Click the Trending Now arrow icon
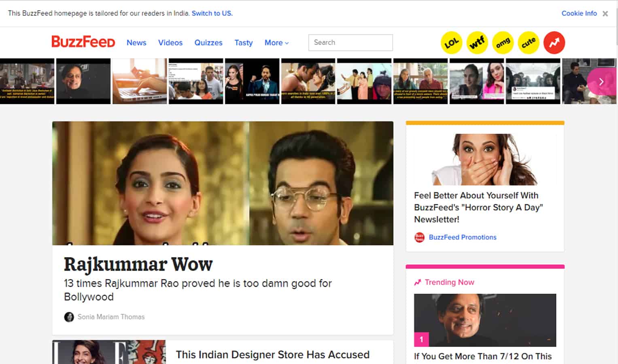 (x=418, y=282)
